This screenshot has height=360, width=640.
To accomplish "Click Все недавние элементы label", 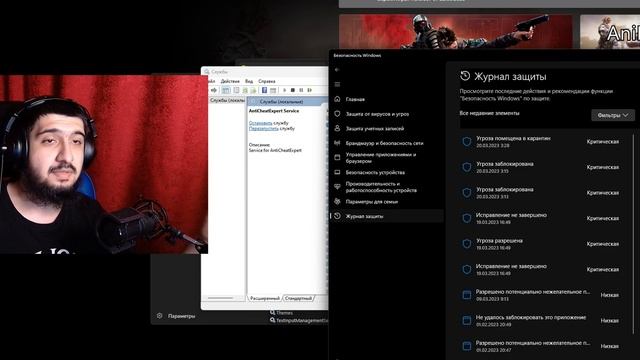I will tap(489, 113).
